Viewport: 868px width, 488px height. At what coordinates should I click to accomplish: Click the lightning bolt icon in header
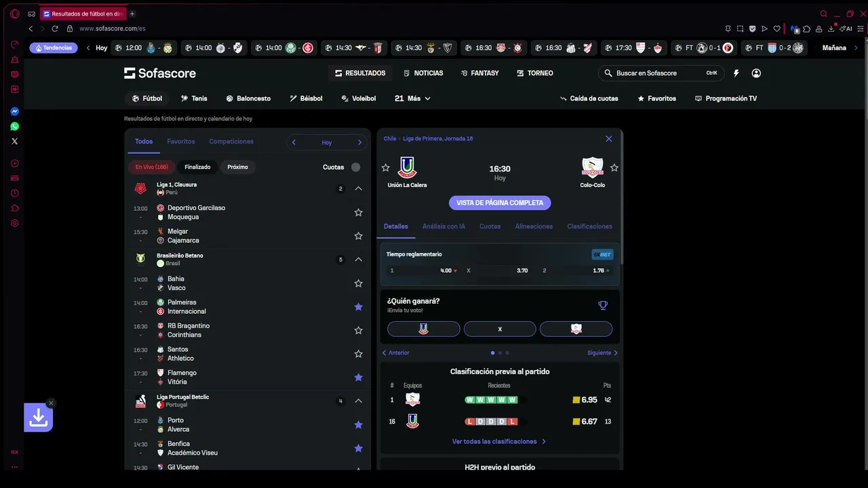(736, 73)
